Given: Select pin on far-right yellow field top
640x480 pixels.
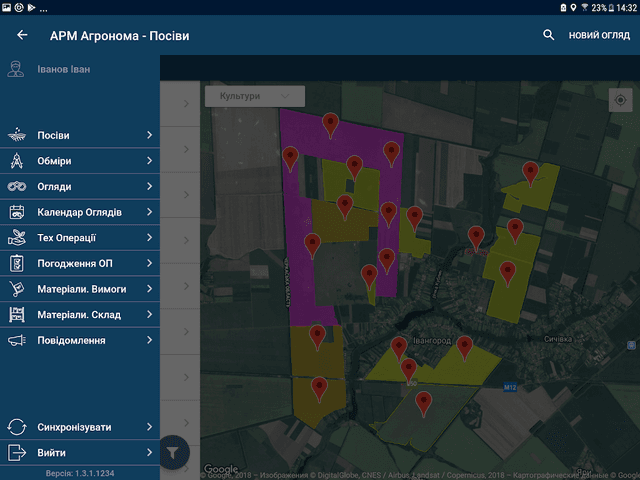Looking at the screenshot, I should tap(531, 173).
